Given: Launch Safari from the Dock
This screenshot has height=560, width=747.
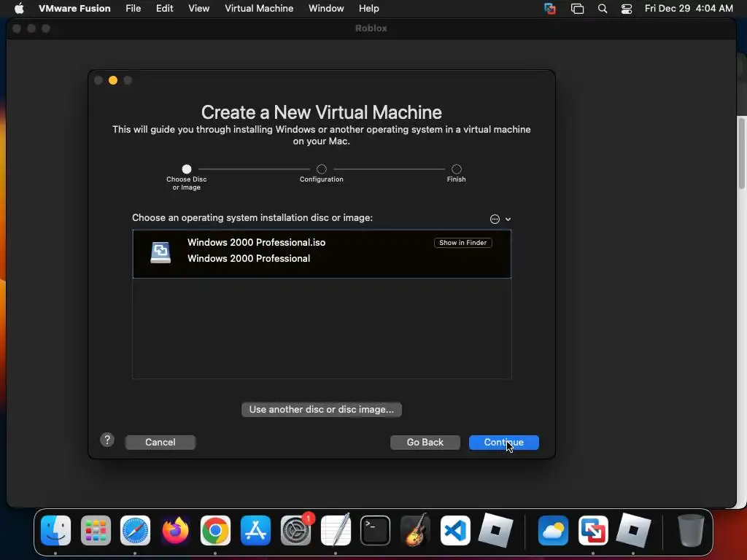Looking at the screenshot, I should pos(135,531).
